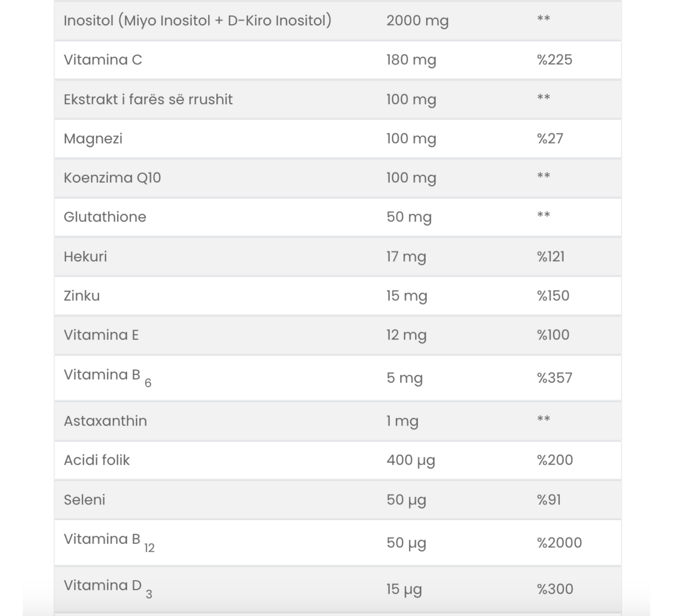Click the %225 daily value cell

coord(554,60)
